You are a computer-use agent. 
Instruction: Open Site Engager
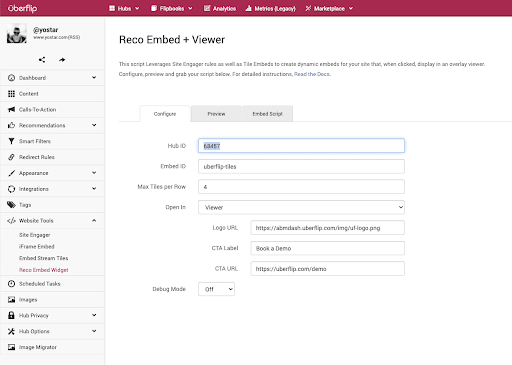tap(34, 235)
